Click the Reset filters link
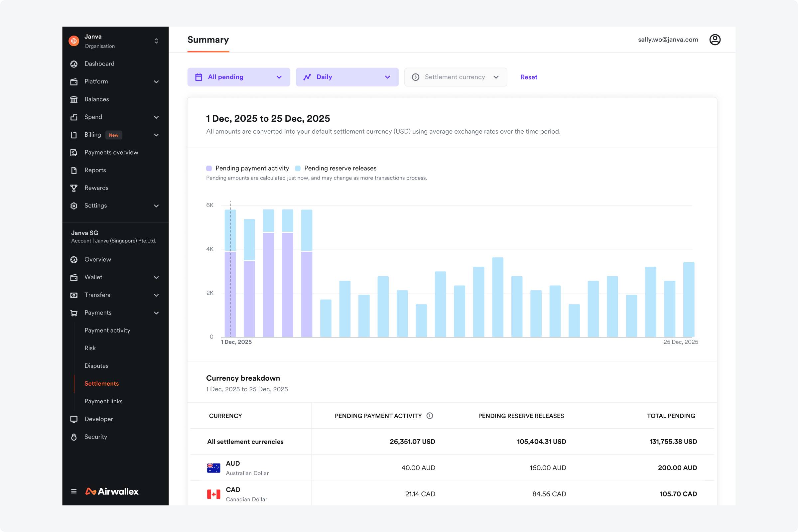Viewport: 798px width, 532px height. pyautogui.click(x=529, y=77)
